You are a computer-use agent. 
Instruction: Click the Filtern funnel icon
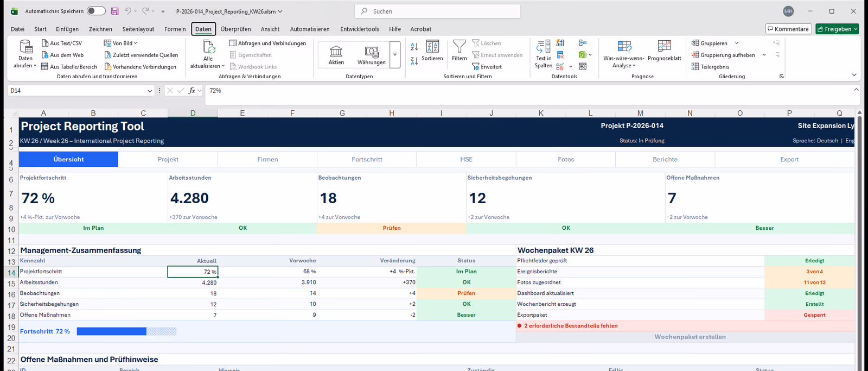tap(459, 47)
